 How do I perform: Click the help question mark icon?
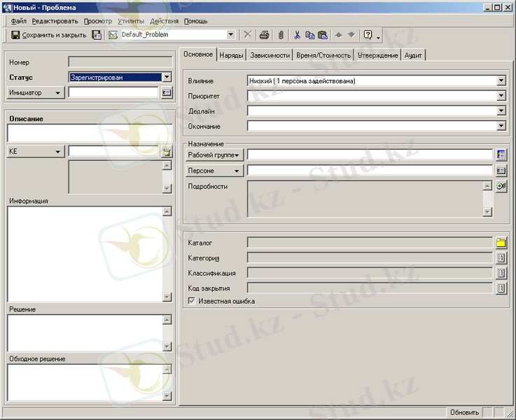(368, 35)
